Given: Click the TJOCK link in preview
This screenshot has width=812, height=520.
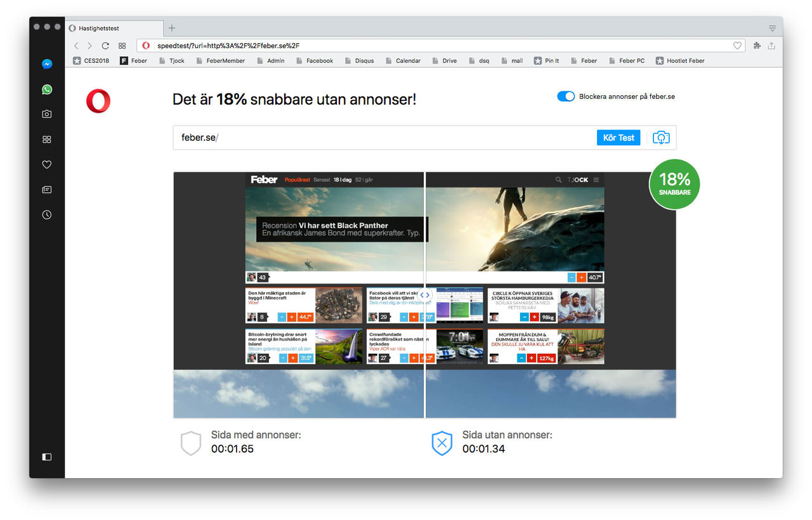Looking at the screenshot, I should point(577,180).
